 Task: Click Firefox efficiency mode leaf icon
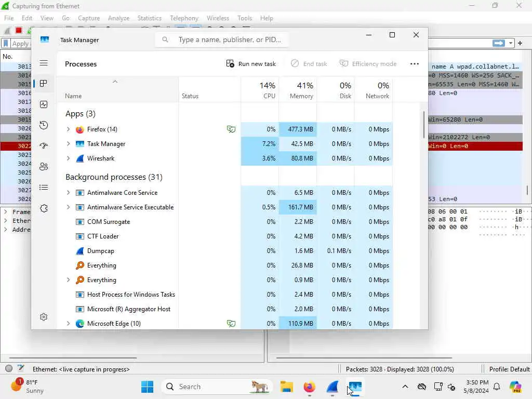tap(231, 129)
